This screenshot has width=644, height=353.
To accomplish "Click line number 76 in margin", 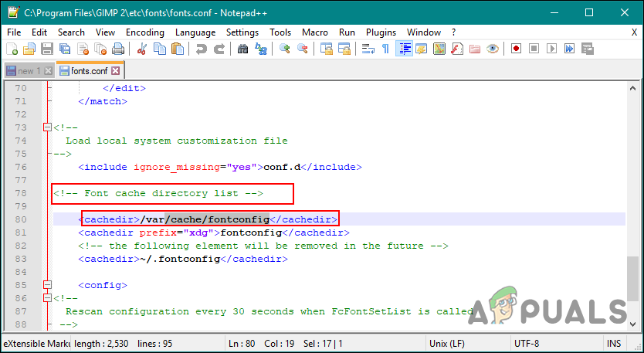I will tap(21, 167).
